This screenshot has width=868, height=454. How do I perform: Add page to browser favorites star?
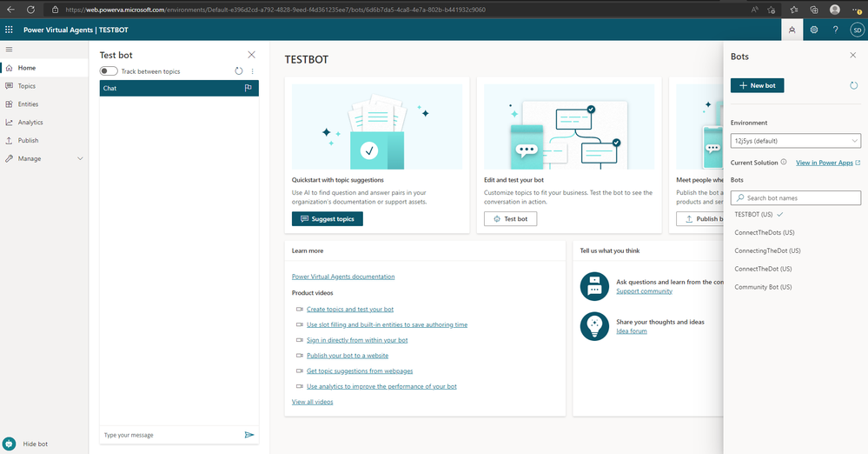tap(772, 10)
